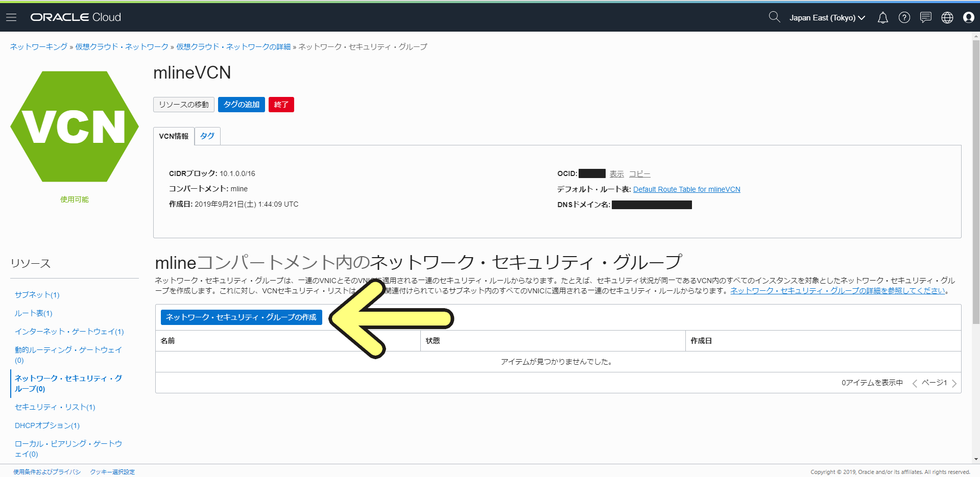Go to ネットワーキング breadcrumb
This screenshot has height=477, width=980.
point(39,46)
